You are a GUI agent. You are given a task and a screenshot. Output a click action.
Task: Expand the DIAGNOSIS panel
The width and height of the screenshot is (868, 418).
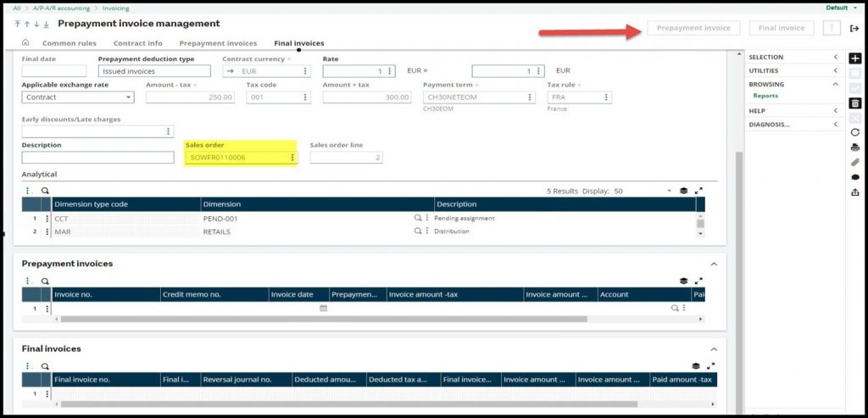tap(835, 125)
